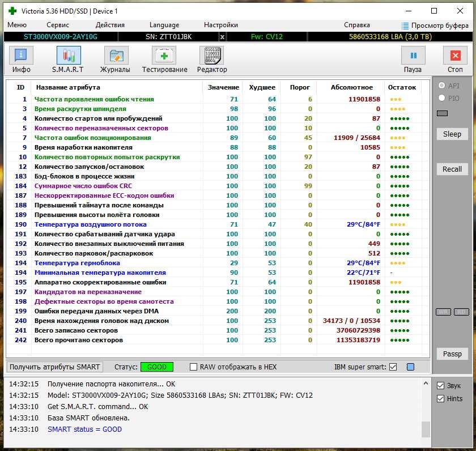The height and width of the screenshot is (451, 476).
Task: Select the S.M.A.R.T toolbar icon
Action: click(69, 56)
